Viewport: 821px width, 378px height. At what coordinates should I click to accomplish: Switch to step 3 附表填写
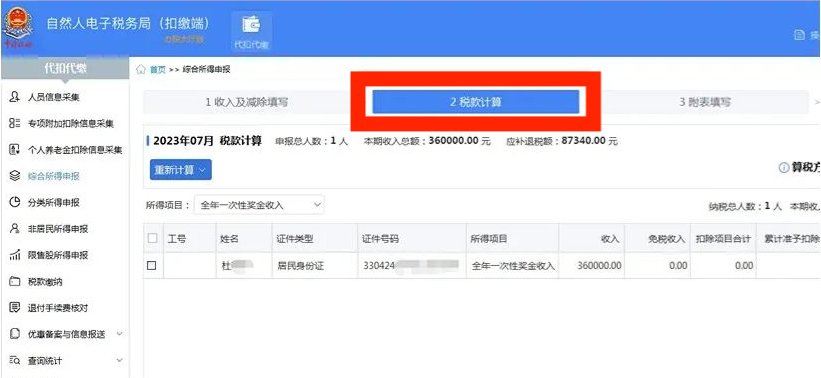point(705,103)
